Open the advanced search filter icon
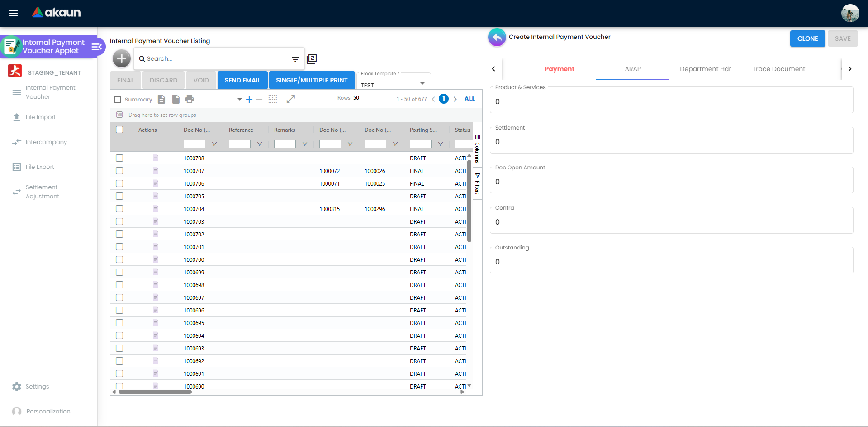Screen dimensions: 868x427 click(295, 59)
